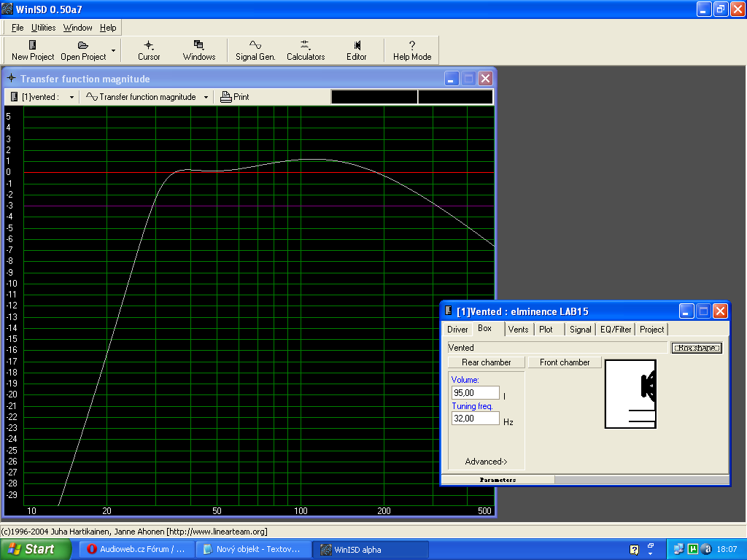This screenshot has width=747, height=560.
Task: Click the Tuning freq. field showing 32,00
Action: point(476,419)
